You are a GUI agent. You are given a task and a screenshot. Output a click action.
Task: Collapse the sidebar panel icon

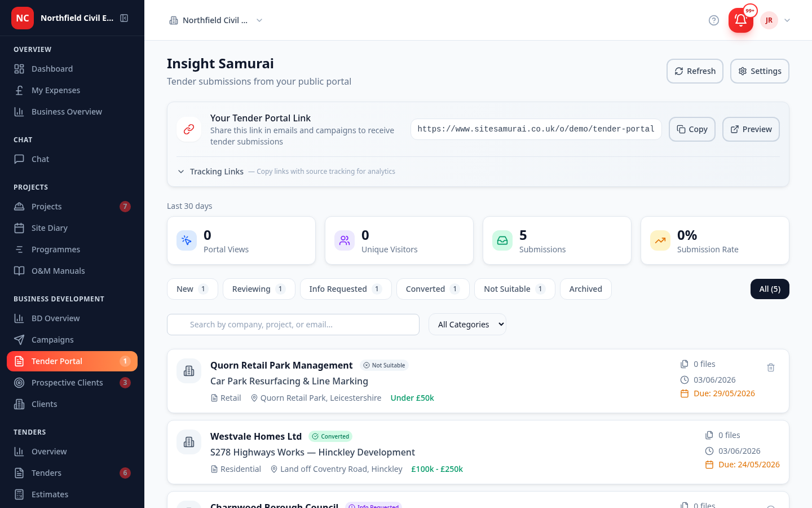(124, 18)
